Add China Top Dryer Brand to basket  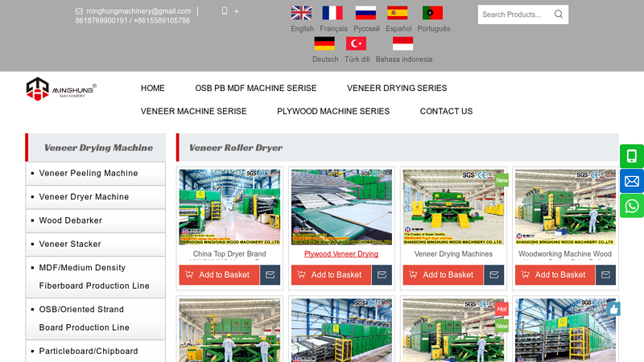click(x=219, y=275)
